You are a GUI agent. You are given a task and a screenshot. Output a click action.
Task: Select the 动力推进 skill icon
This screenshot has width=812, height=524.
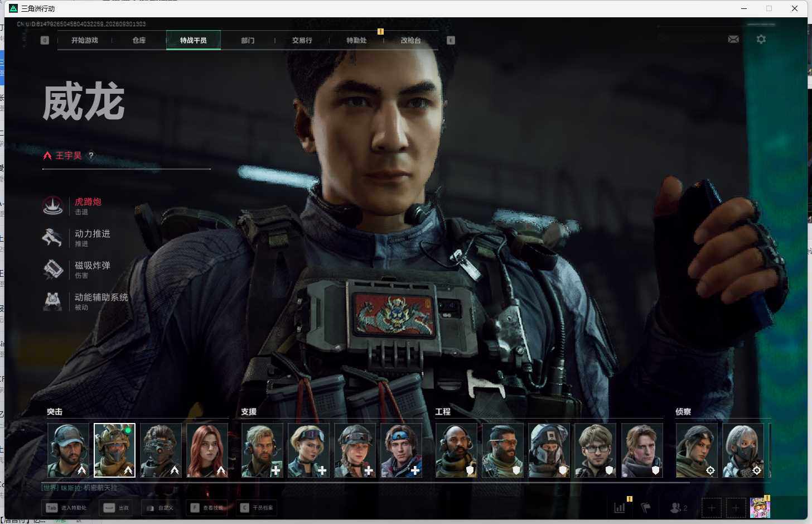[52, 237]
